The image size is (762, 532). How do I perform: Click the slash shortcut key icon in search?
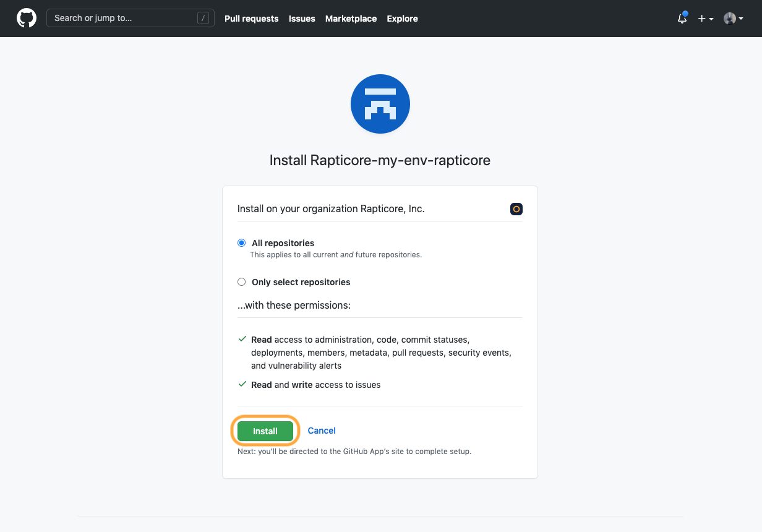(203, 19)
